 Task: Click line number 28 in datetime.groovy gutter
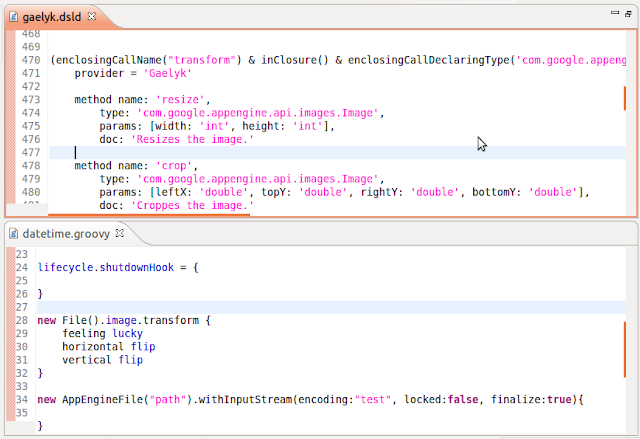tap(22, 321)
